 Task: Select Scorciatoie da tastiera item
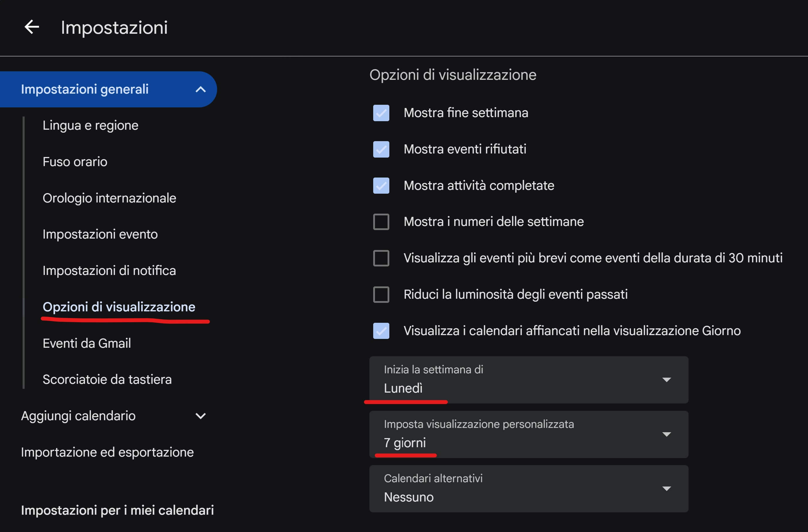[x=107, y=379]
